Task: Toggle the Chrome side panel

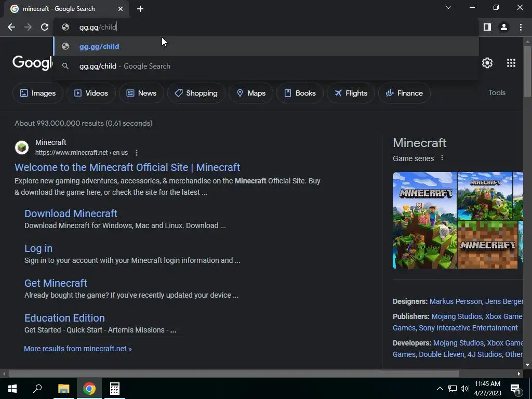Action: 487,27
